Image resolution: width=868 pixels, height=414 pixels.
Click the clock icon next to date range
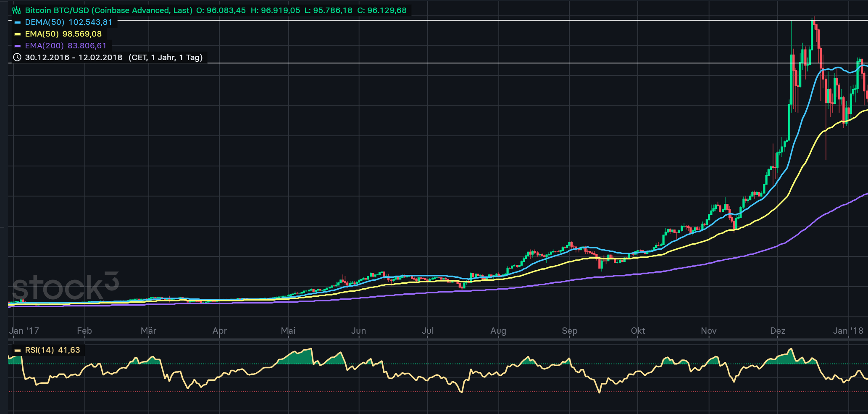17,58
